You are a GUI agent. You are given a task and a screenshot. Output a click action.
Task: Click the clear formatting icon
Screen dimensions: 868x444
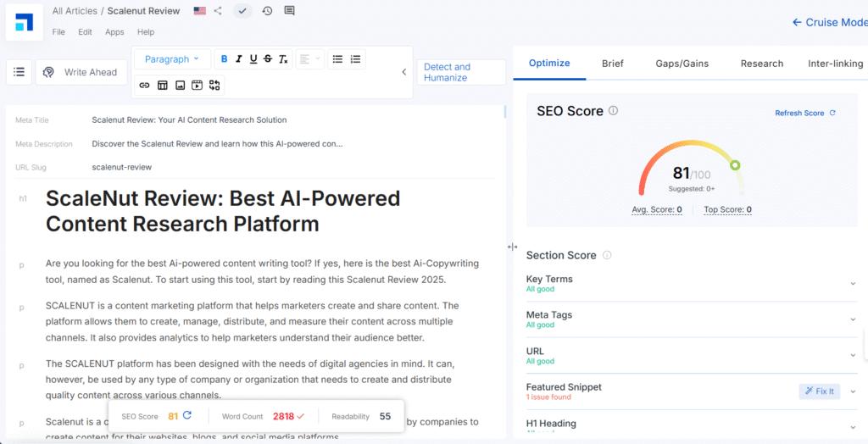283,59
